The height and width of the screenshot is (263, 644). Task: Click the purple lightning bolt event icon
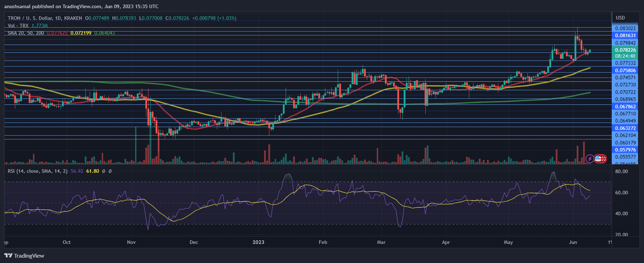tap(590, 159)
